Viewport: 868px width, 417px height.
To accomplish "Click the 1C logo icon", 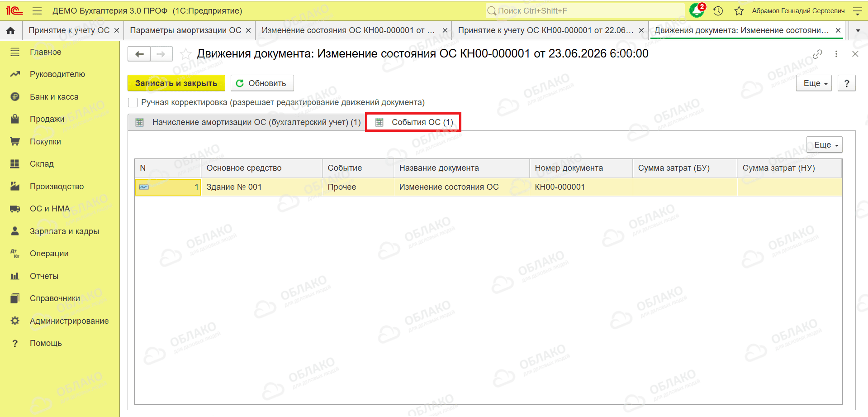I will click(x=14, y=10).
